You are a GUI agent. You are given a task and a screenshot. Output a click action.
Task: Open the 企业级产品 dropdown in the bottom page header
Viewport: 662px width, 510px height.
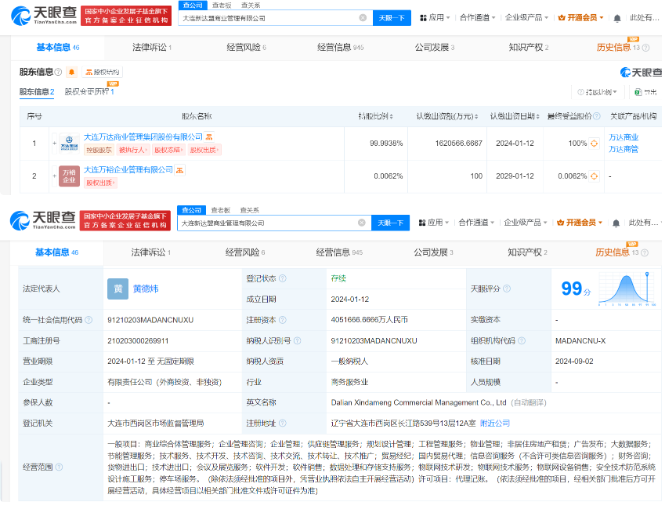[x=525, y=222]
